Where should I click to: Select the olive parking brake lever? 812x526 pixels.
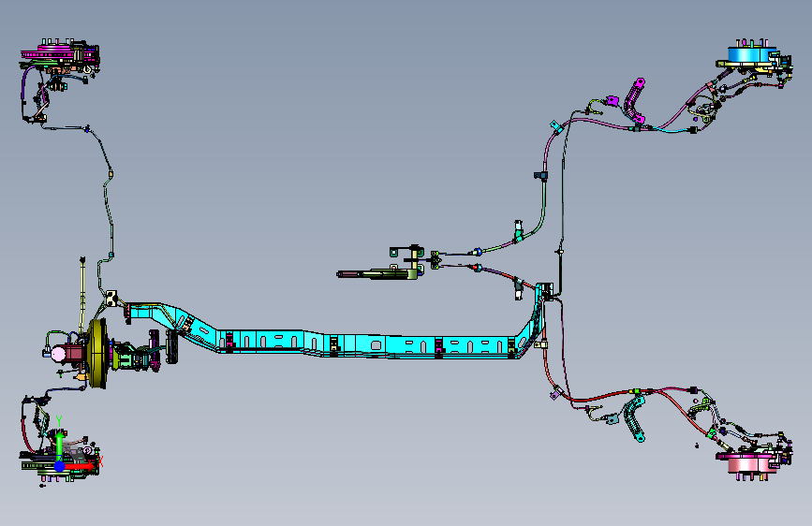coord(378,274)
